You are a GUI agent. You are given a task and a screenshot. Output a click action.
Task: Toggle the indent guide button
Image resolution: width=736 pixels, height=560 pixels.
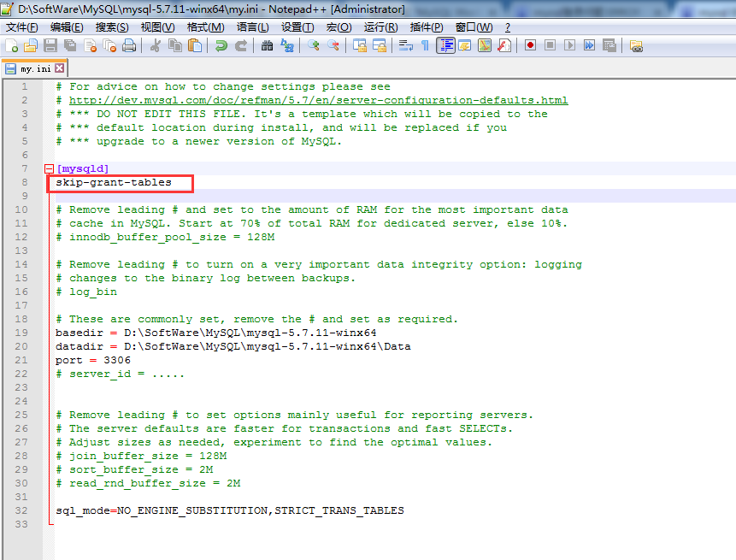pos(445,46)
